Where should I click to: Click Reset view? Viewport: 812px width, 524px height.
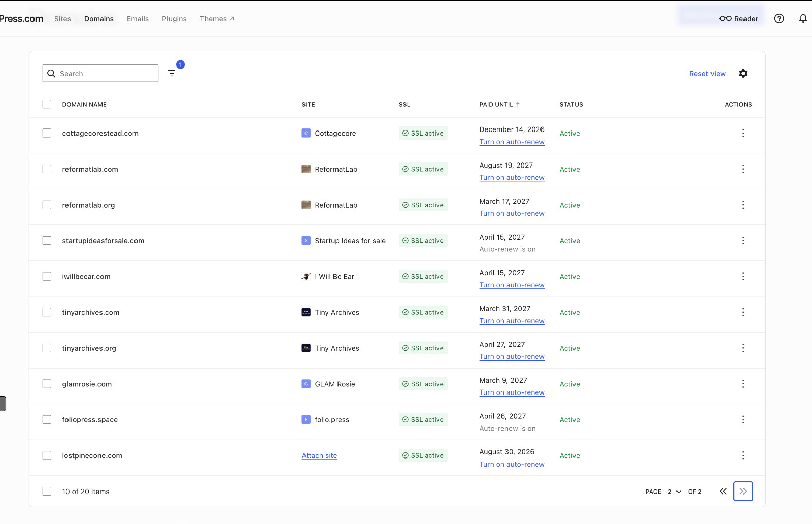(x=707, y=74)
